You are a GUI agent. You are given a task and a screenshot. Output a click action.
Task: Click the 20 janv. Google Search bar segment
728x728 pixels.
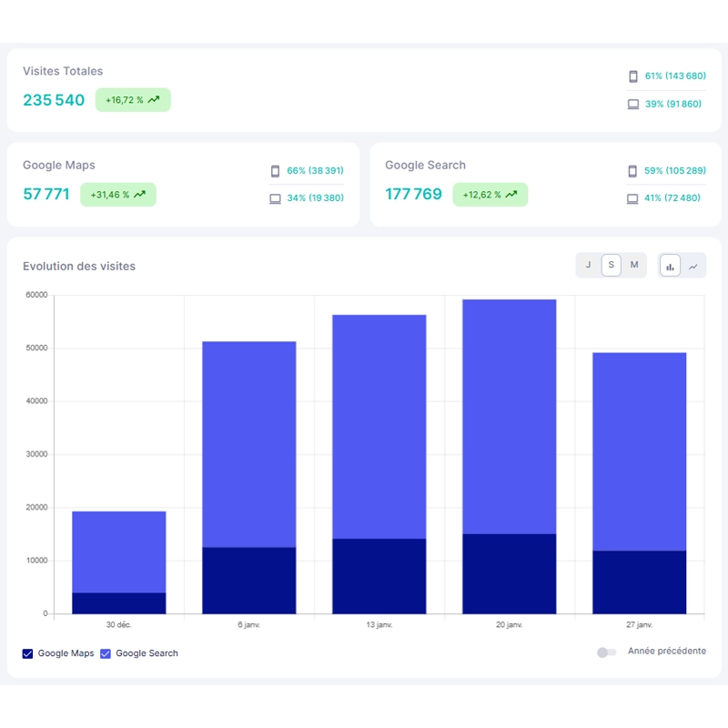click(510, 416)
